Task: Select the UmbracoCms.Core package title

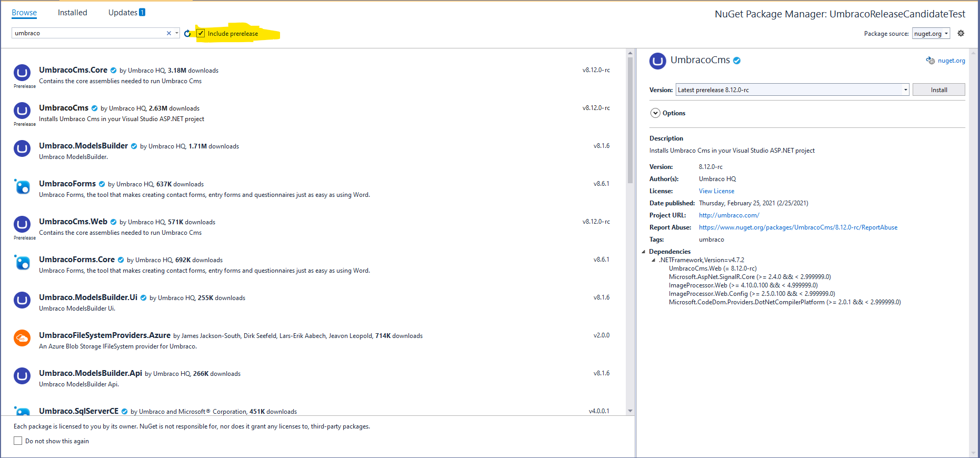Action: click(73, 70)
